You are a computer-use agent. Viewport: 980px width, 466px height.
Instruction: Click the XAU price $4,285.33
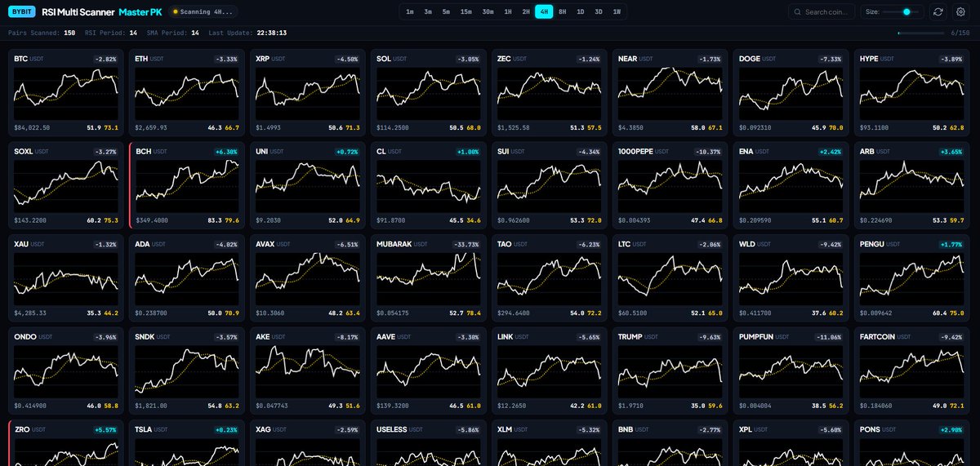[30, 312]
